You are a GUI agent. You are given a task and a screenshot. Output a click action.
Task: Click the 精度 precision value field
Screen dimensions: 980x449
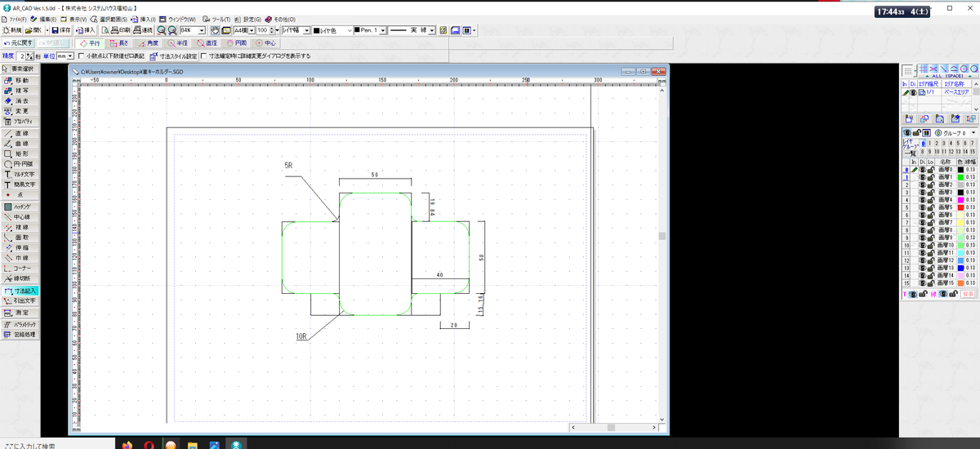pyautogui.click(x=21, y=56)
